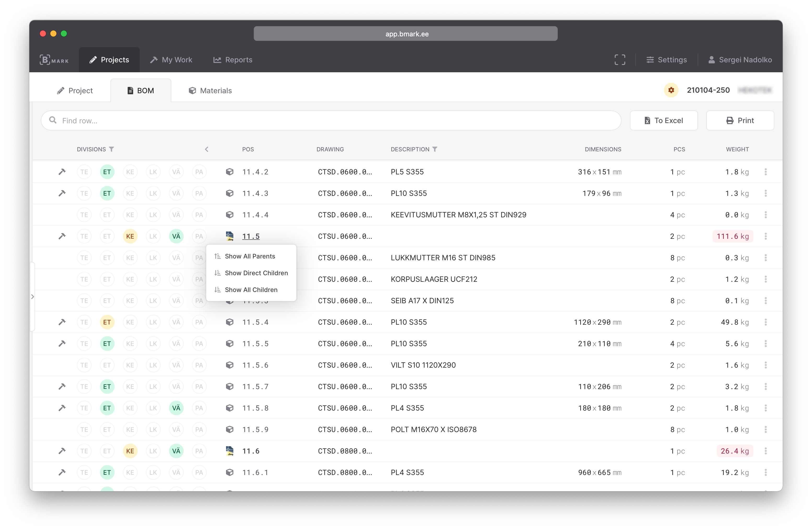Click the DWG drawing icon next to 11.5
Viewport: 812px width, 530px height.
coord(230,236)
